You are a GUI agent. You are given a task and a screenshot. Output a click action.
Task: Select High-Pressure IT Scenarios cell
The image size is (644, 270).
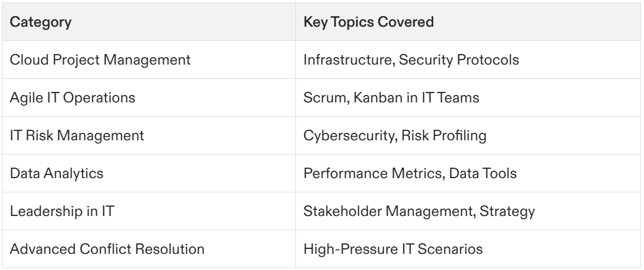coord(468,249)
